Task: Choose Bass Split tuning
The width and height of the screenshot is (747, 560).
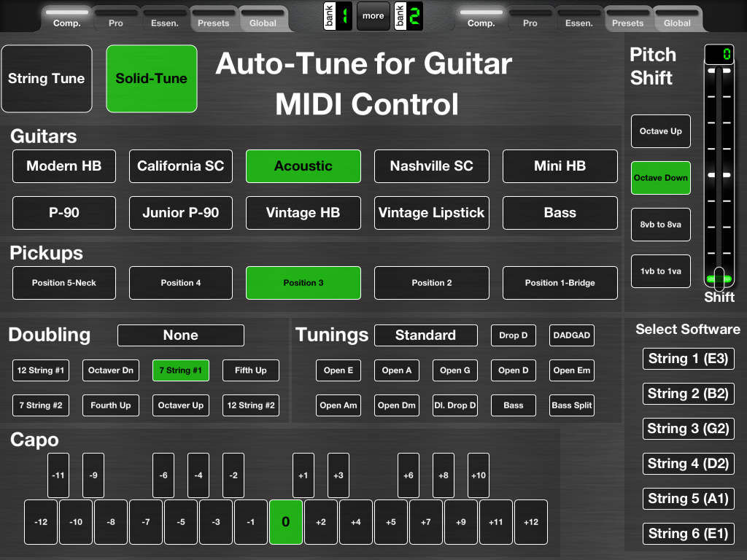Action: (x=572, y=405)
